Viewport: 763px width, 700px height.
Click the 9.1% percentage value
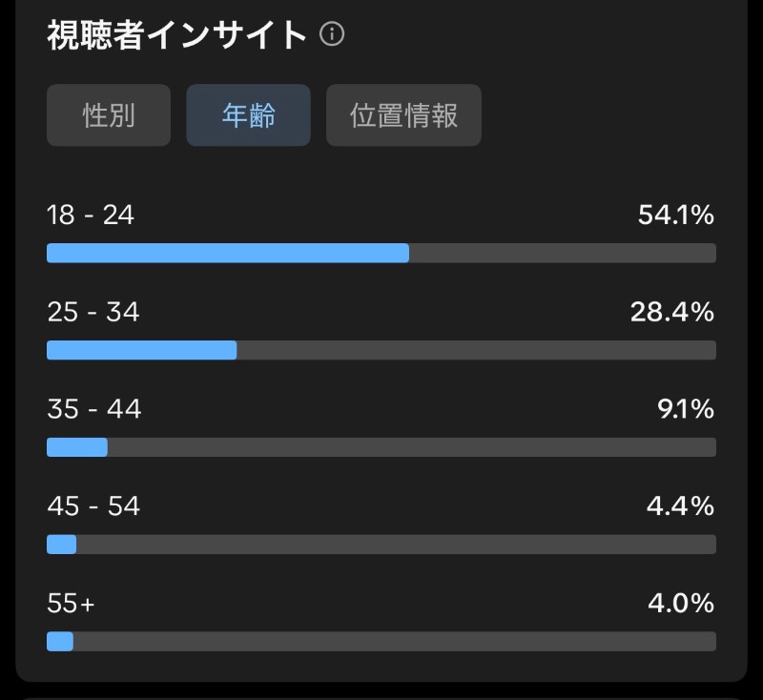(x=686, y=408)
